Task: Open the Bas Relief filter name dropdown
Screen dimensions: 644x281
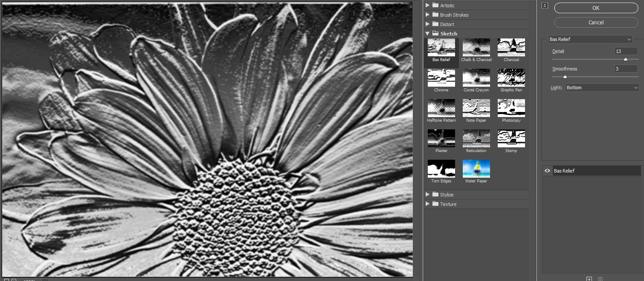Action: coord(590,39)
